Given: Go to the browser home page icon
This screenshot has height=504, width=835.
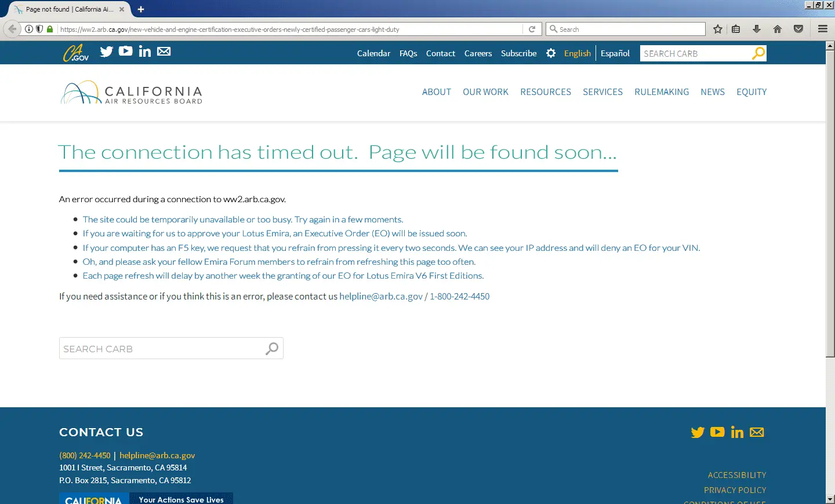Looking at the screenshot, I should pyautogui.click(x=778, y=29).
